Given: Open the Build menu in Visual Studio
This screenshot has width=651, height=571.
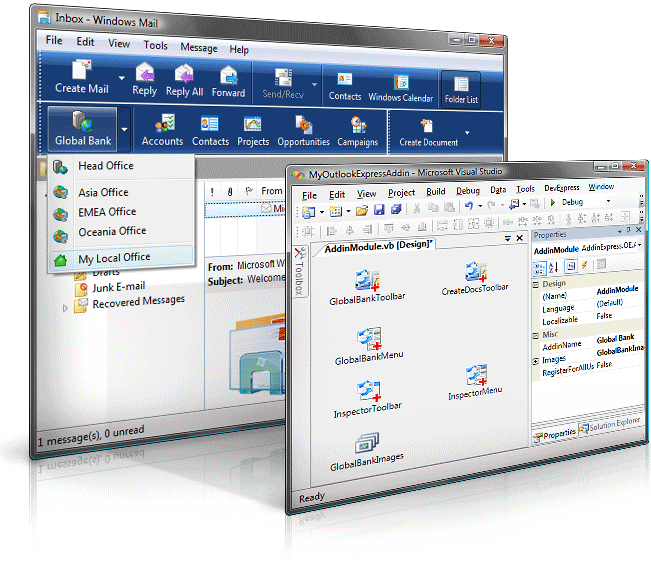Looking at the screenshot, I should coord(436,191).
